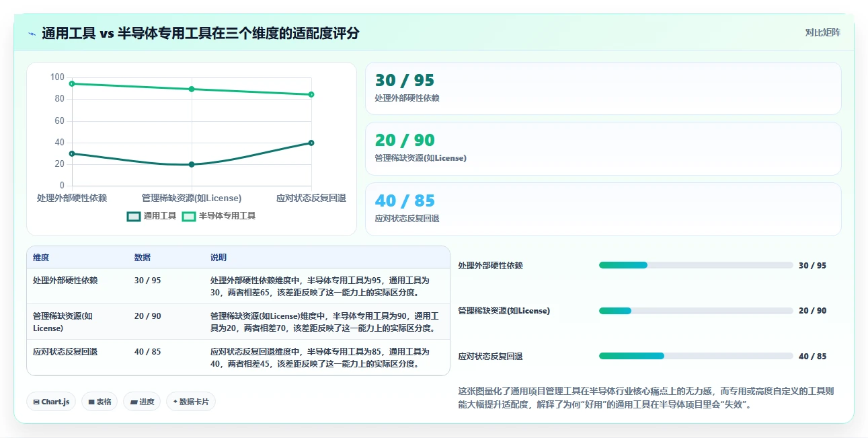Click the description mentioning 两者相差70
The image size is (868, 438).
pyautogui.click(x=325, y=322)
